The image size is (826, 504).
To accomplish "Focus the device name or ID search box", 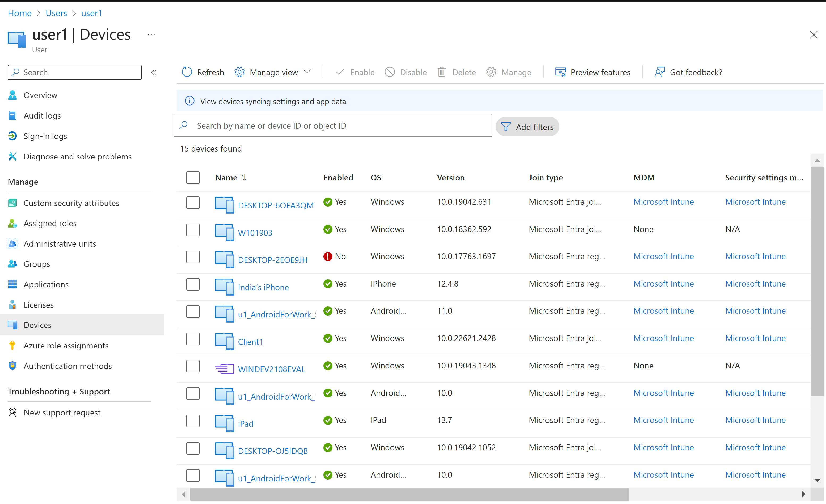I will [x=333, y=125].
